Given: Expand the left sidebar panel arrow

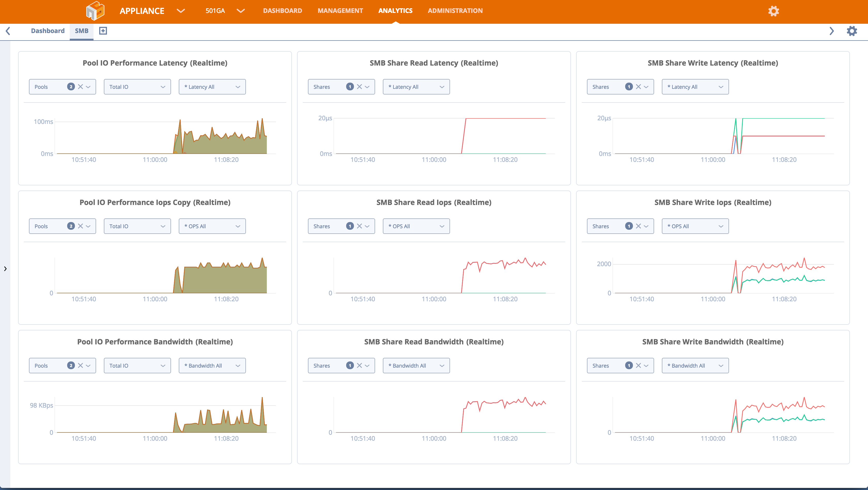Looking at the screenshot, I should coord(5,269).
